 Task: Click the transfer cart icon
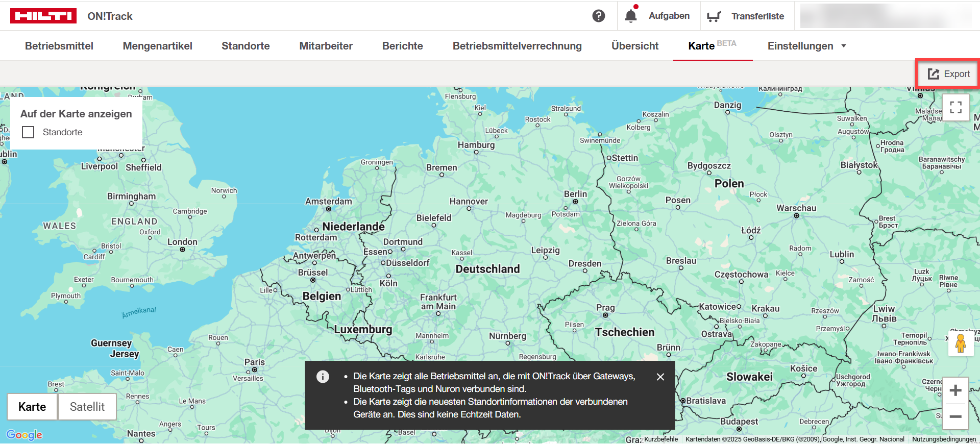[714, 16]
